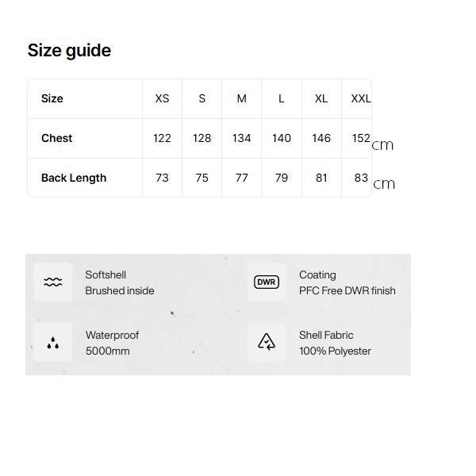
Task: Select the S size column header
Action: 202,98
